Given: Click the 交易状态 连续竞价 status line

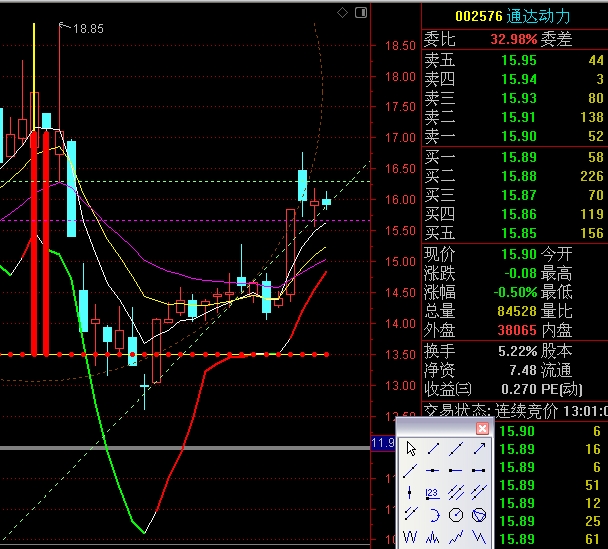Looking at the screenshot, I should click(515, 411).
